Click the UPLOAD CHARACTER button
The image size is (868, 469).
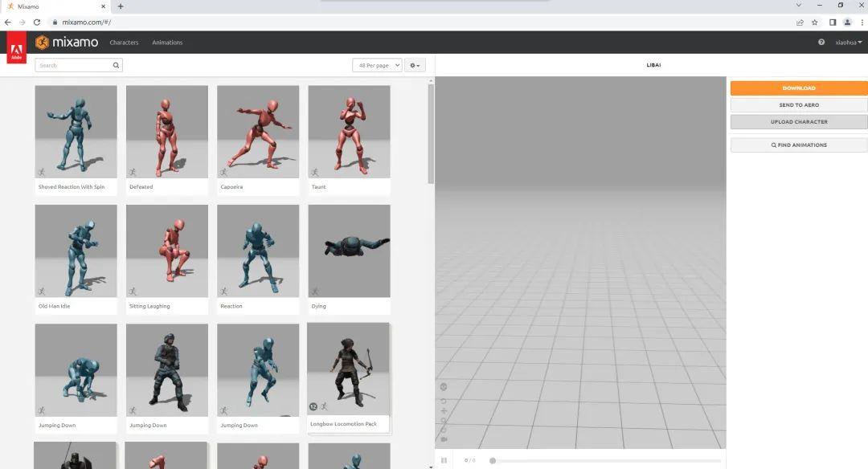pos(798,121)
